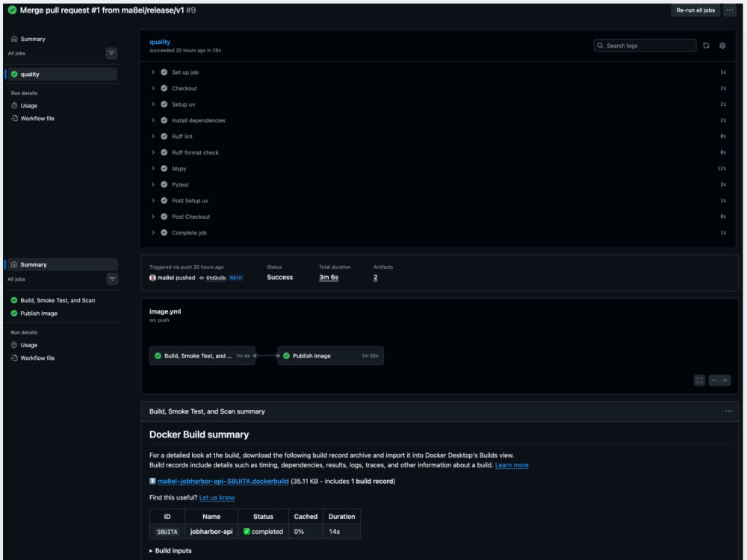747x560 pixels.
Task: Click the 12s duration of Mypy
Action: click(x=722, y=169)
